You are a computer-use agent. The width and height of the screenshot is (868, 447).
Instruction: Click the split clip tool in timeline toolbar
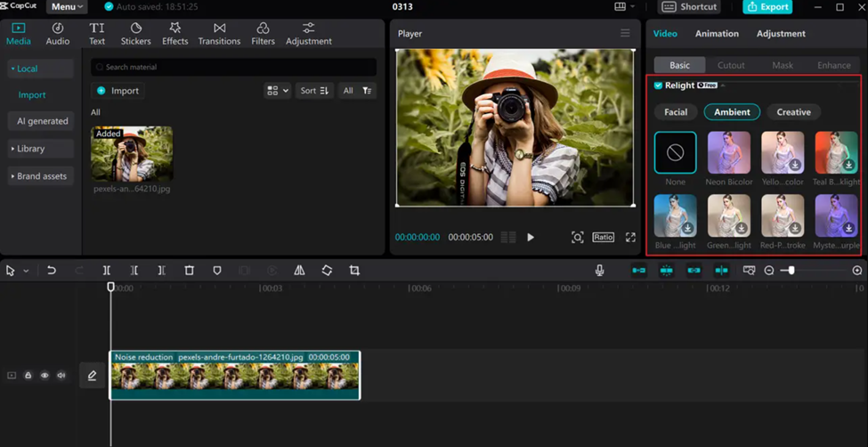point(106,271)
